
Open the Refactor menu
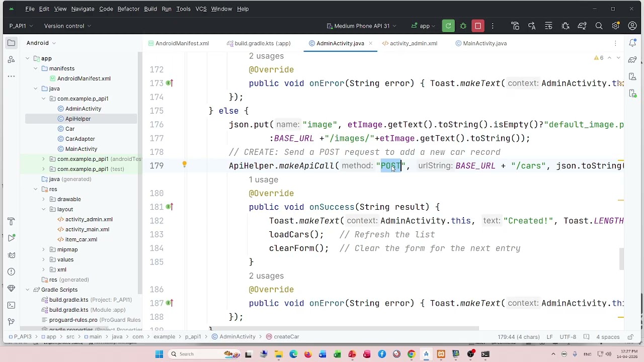[x=128, y=9]
